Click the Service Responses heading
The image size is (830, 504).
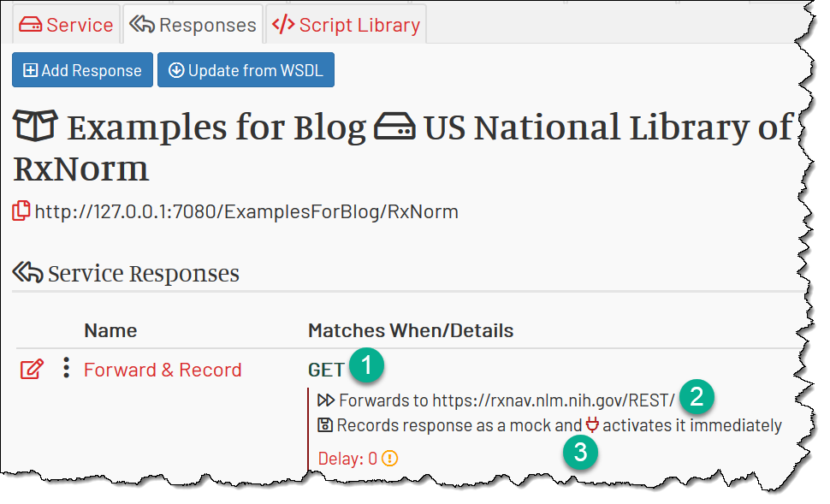point(144,274)
